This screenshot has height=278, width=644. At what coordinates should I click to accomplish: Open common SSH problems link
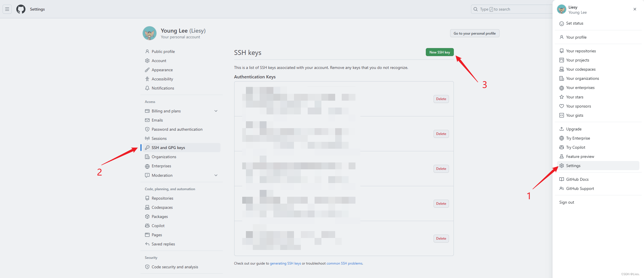(345, 263)
